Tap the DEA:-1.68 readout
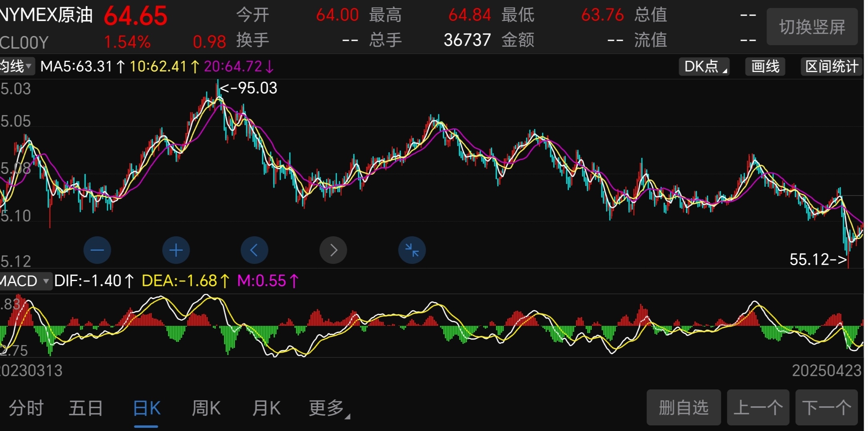The image size is (868, 431). tap(186, 281)
